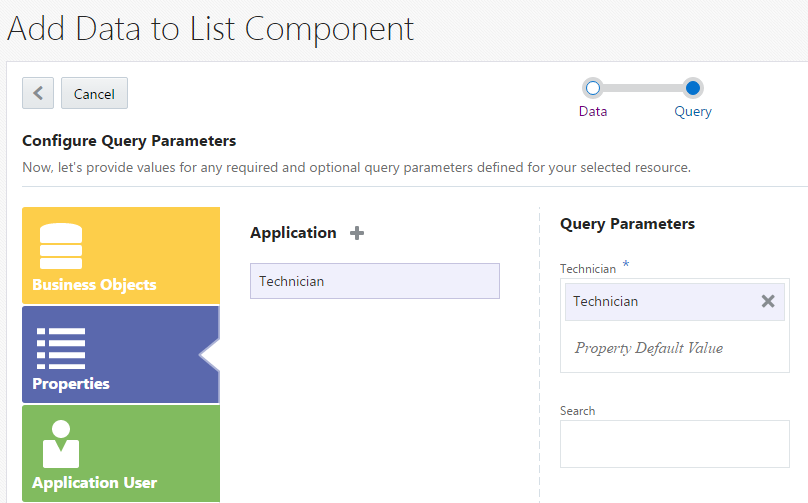Go to the Data step label

tap(593, 111)
